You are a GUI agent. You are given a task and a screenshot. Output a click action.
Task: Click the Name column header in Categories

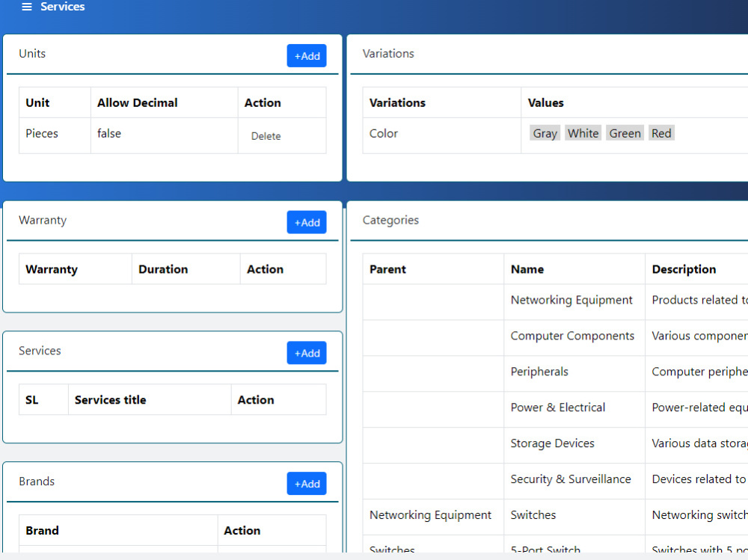click(x=574, y=269)
